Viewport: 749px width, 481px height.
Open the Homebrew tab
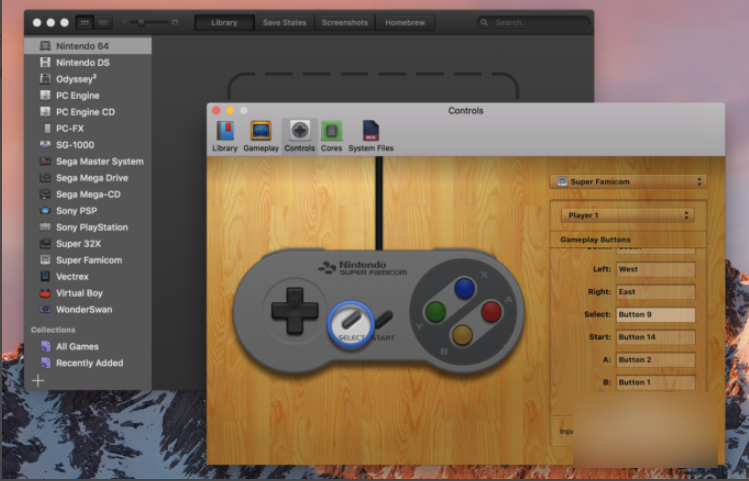coord(405,22)
